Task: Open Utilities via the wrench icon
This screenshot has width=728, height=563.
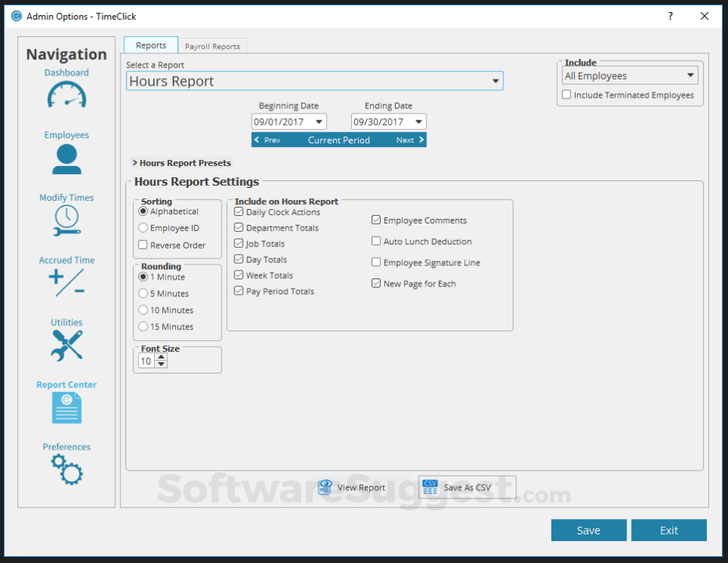Action: 66,344
